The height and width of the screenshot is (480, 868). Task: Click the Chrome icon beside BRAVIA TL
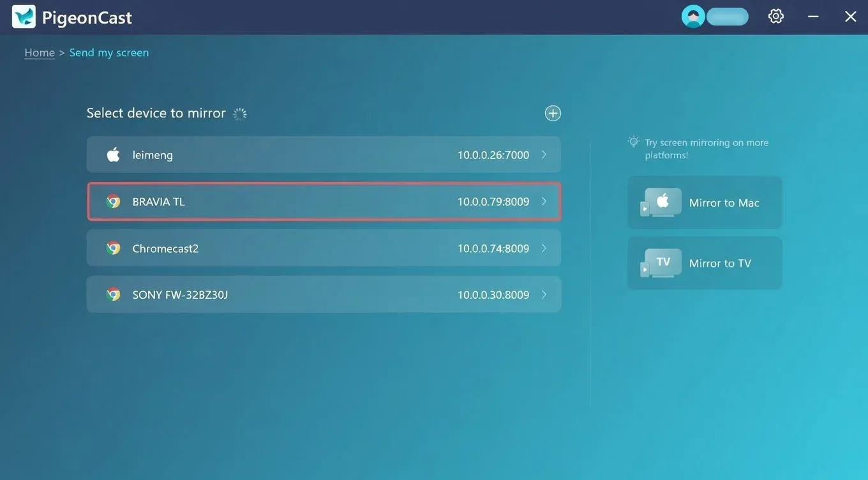pyautogui.click(x=114, y=202)
